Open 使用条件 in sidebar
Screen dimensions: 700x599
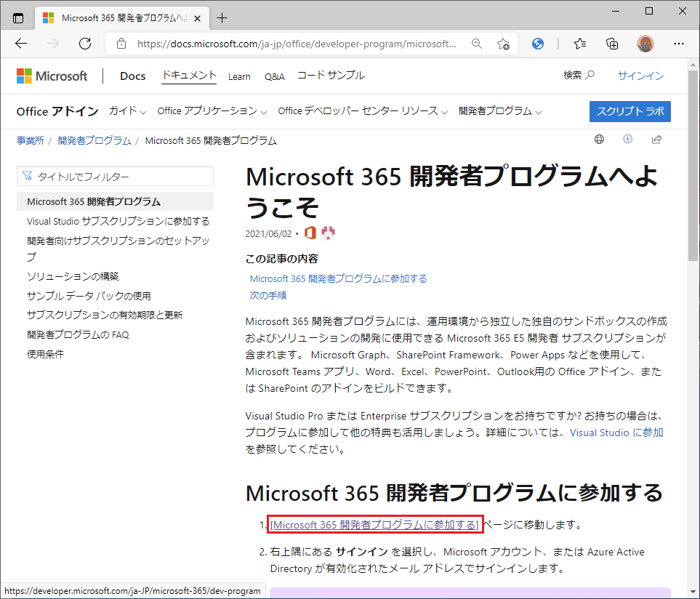coord(45,355)
